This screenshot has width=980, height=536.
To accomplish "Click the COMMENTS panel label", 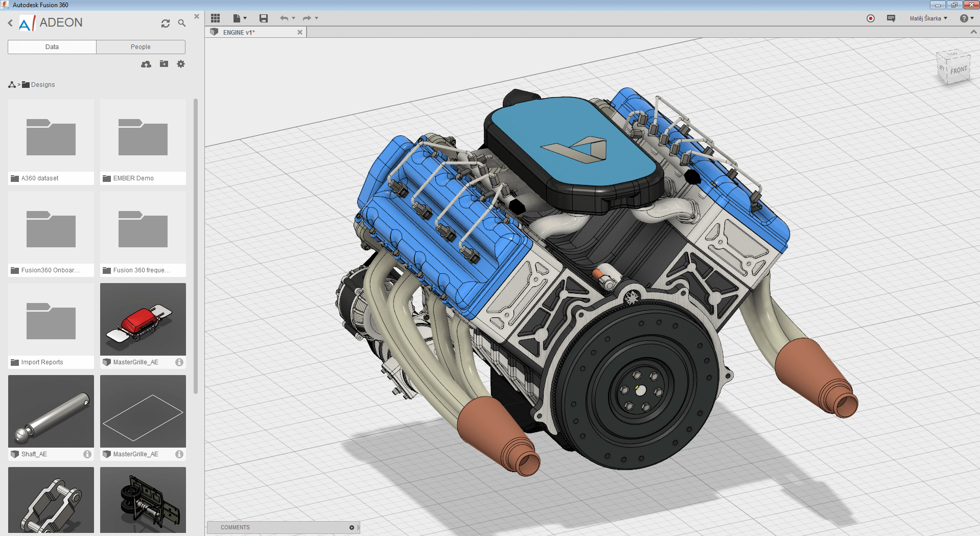I will [x=235, y=527].
